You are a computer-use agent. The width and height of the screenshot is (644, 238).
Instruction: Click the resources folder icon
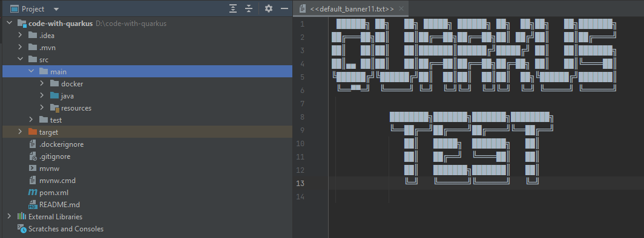point(54,108)
